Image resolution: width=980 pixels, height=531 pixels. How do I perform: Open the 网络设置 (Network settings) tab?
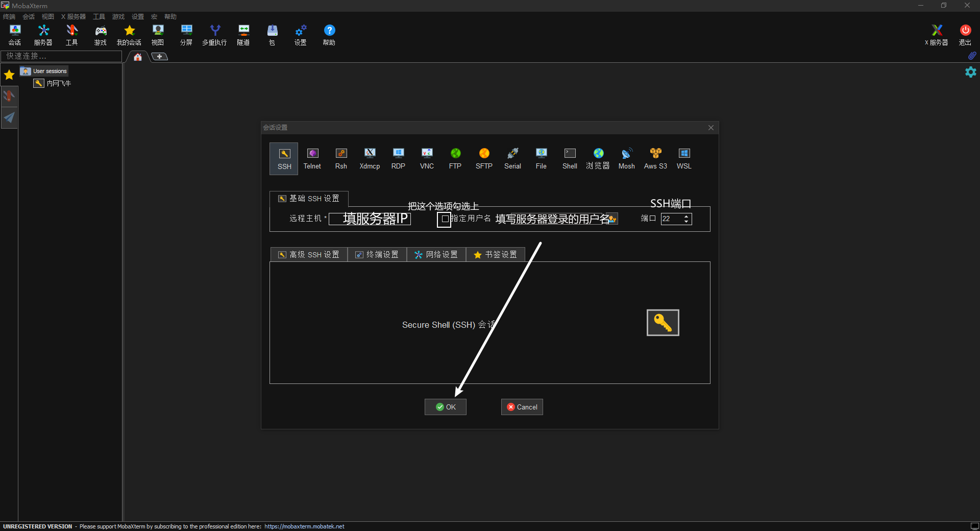pos(436,255)
